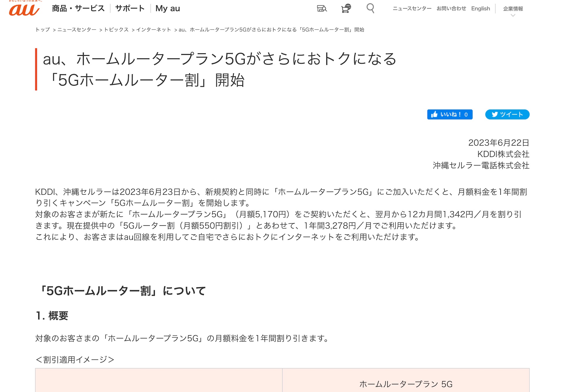This screenshot has width=564, height=392.
Task: Go to ニュースセンター header link
Action: [412, 9]
